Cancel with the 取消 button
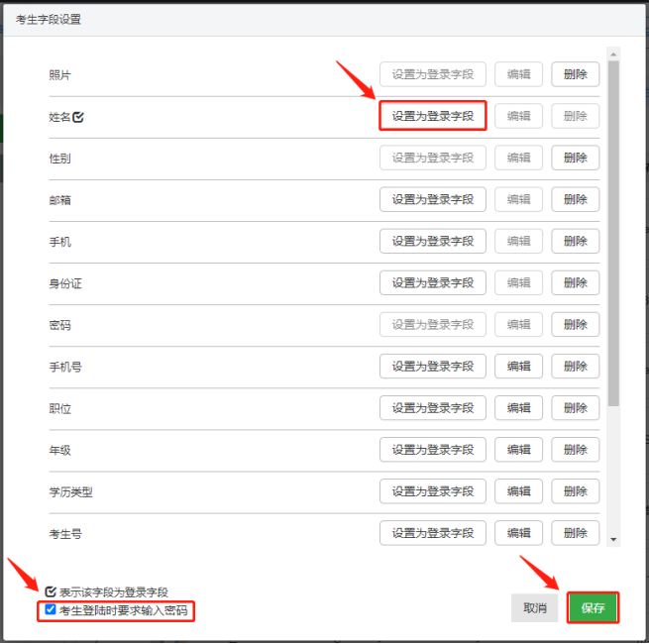This screenshot has width=649, height=644. click(x=535, y=607)
